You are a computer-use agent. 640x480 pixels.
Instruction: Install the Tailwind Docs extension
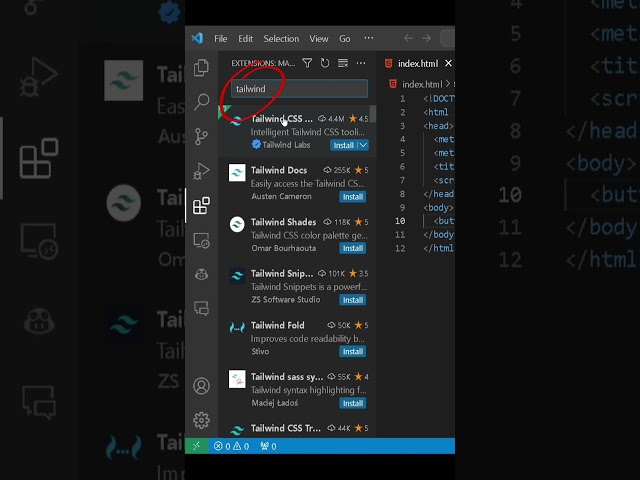pos(353,196)
